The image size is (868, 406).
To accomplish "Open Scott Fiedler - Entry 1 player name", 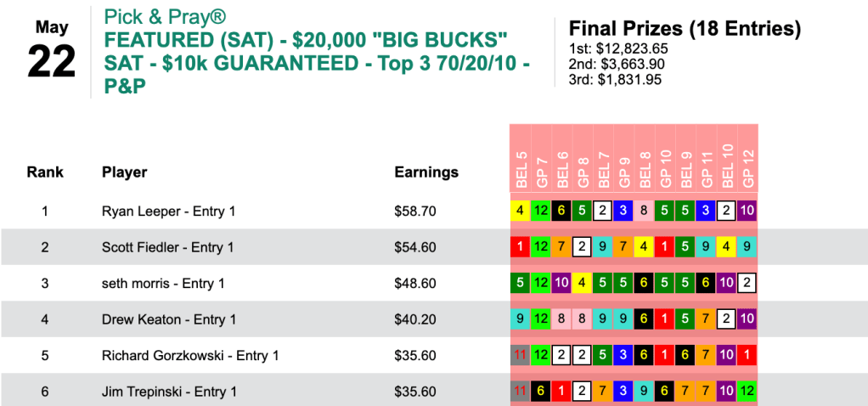I will coord(167,247).
